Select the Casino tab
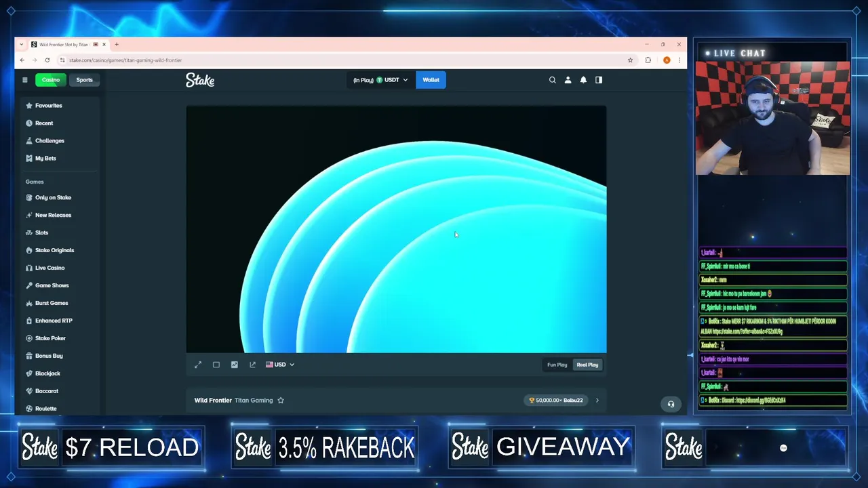Viewport: 868px width, 488px height. pos(51,80)
